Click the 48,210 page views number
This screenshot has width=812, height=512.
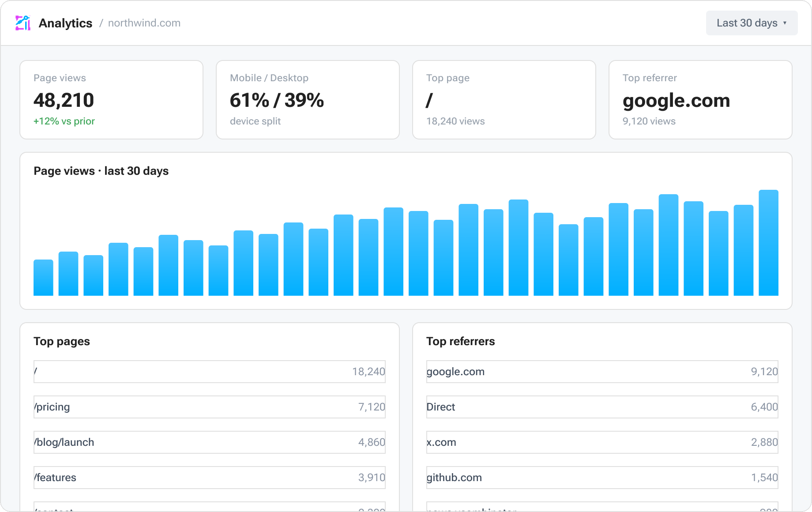point(64,100)
